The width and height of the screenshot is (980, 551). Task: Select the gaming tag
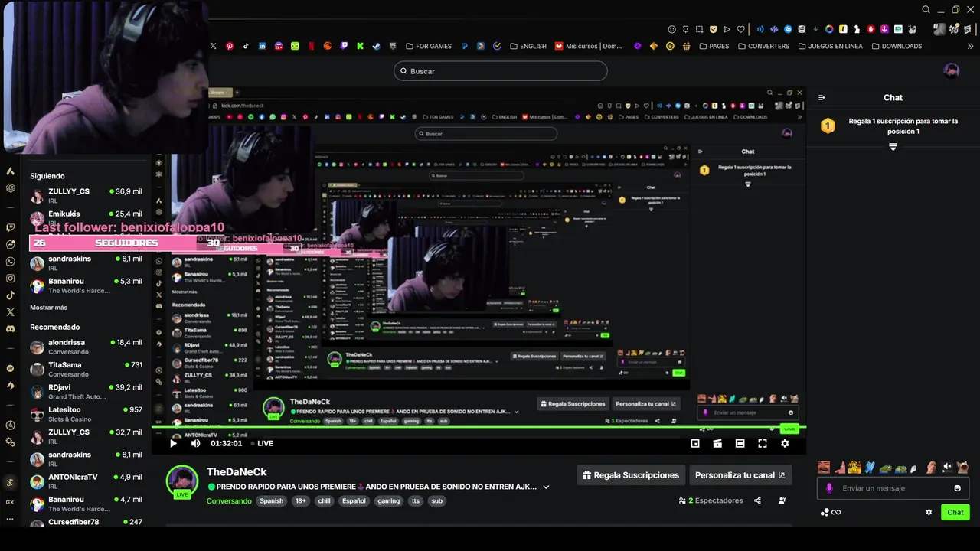(x=389, y=501)
